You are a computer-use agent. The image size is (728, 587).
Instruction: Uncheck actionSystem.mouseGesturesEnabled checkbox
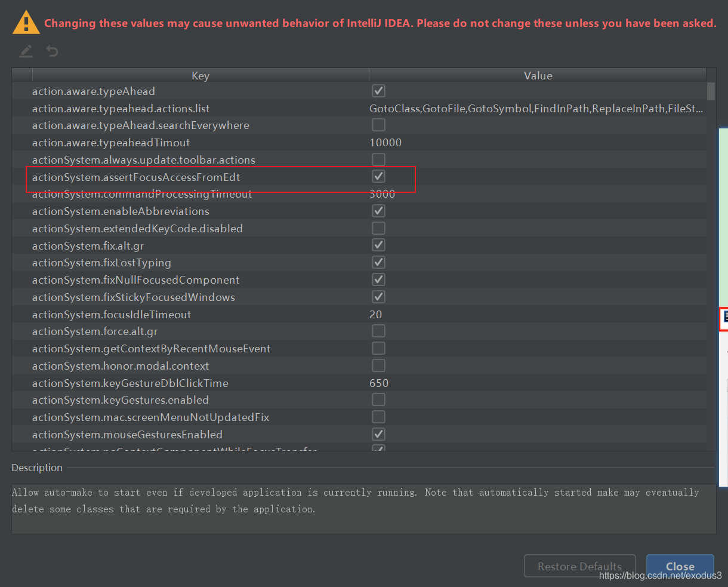(378, 434)
